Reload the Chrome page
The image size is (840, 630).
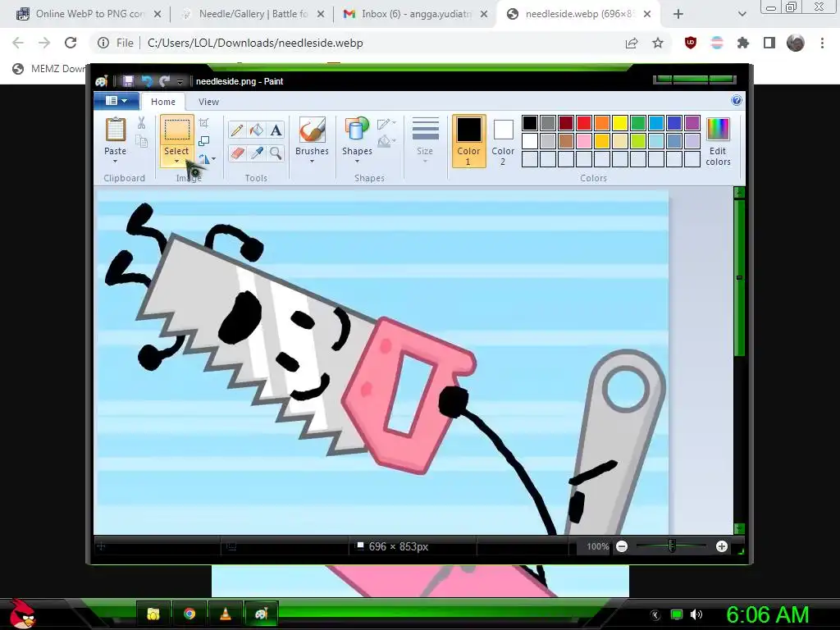point(71,43)
